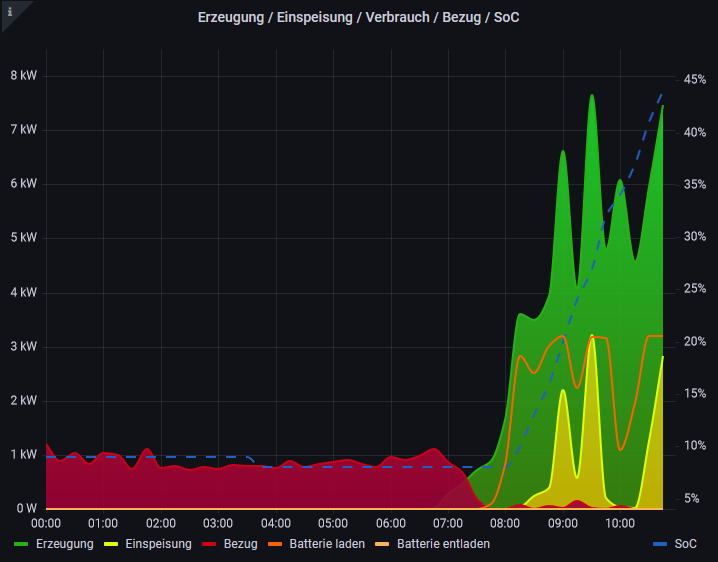Image resolution: width=718 pixels, height=562 pixels.
Task: Click the orange Batterie laden swatch
Action: coord(275,544)
